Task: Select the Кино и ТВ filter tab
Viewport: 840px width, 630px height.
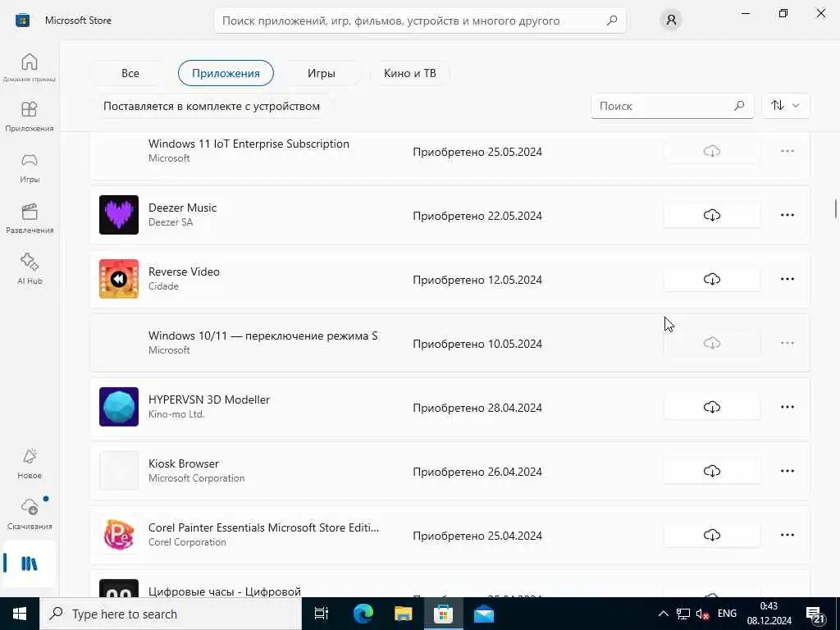Action: 410,73
